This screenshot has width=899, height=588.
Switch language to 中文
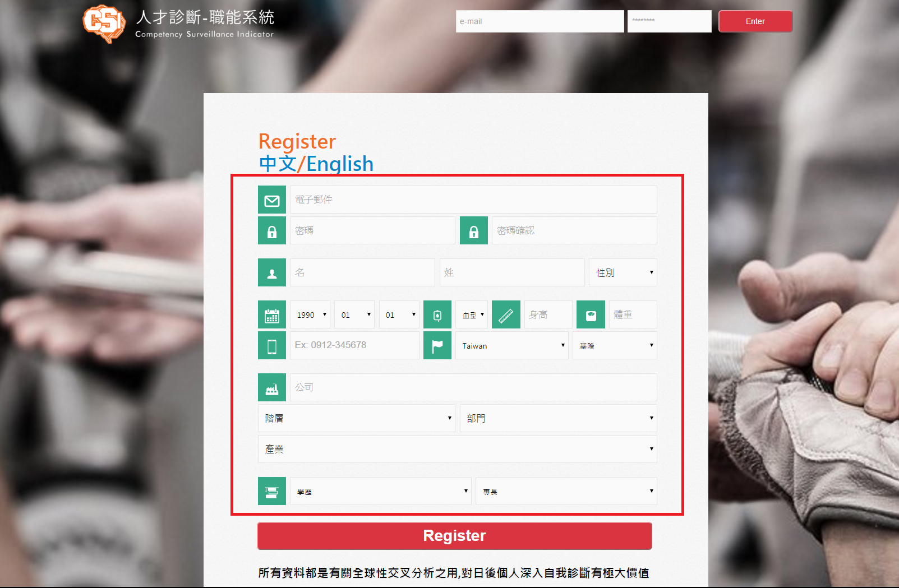click(x=278, y=164)
